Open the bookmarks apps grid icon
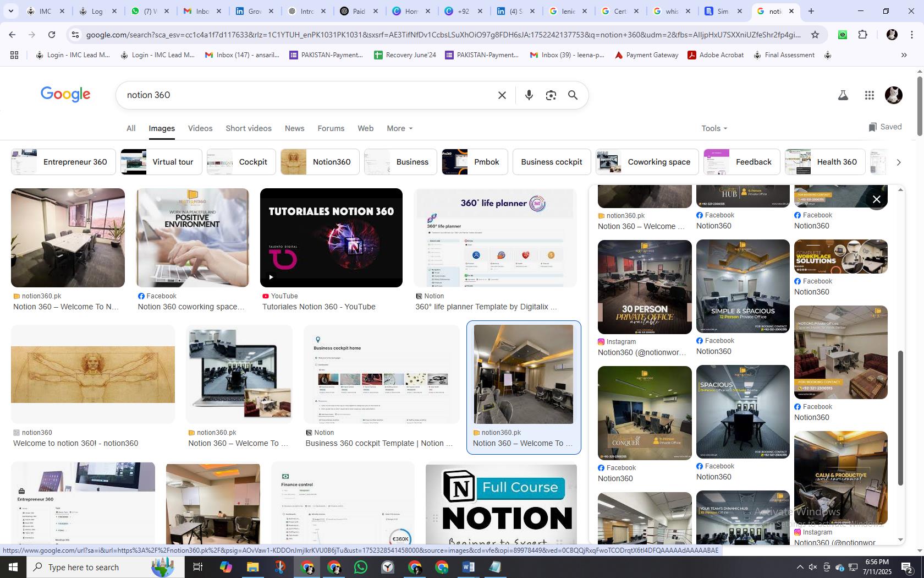The height and width of the screenshot is (578, 924). tap(14, 55)
